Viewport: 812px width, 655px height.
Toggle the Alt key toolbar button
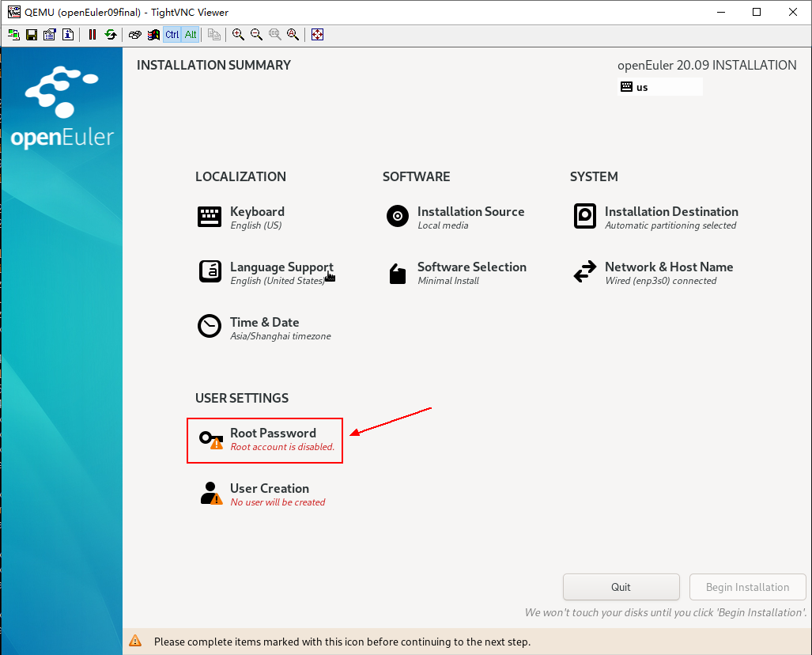(x=191, y=35)
